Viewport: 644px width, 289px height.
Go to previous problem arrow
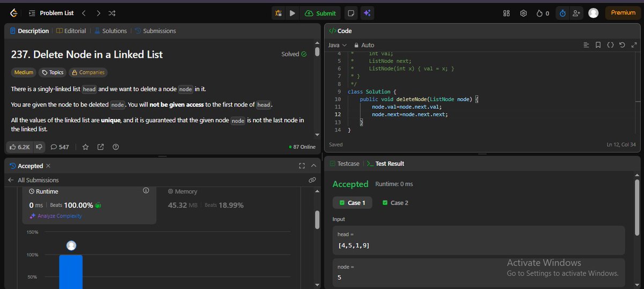click(84, 13)
